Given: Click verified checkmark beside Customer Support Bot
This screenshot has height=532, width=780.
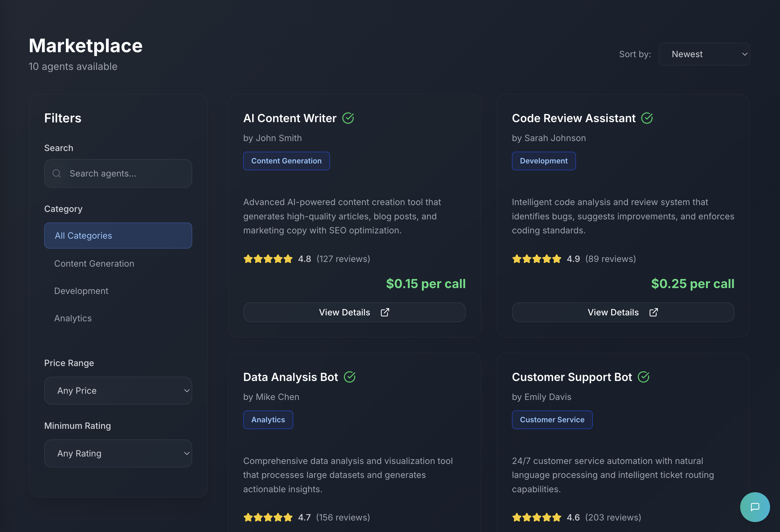Looking at the screenshot, I should click(643, 377).
